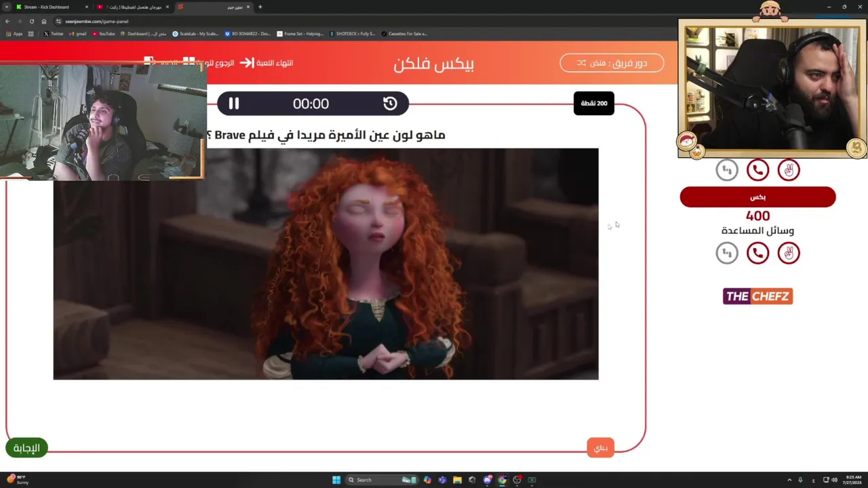Click the 00:00 timer display
Screen dimensions: 868x488
coord(311,104)
